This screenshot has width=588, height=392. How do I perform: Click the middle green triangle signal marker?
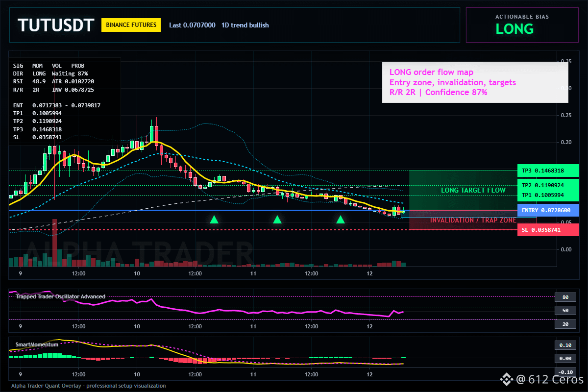[277, 220]
